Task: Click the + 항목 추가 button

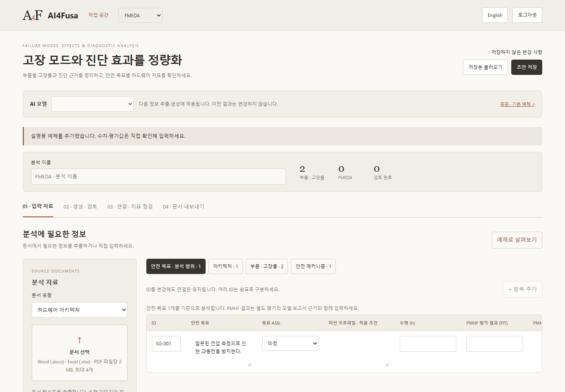Action: click(522, 289)
